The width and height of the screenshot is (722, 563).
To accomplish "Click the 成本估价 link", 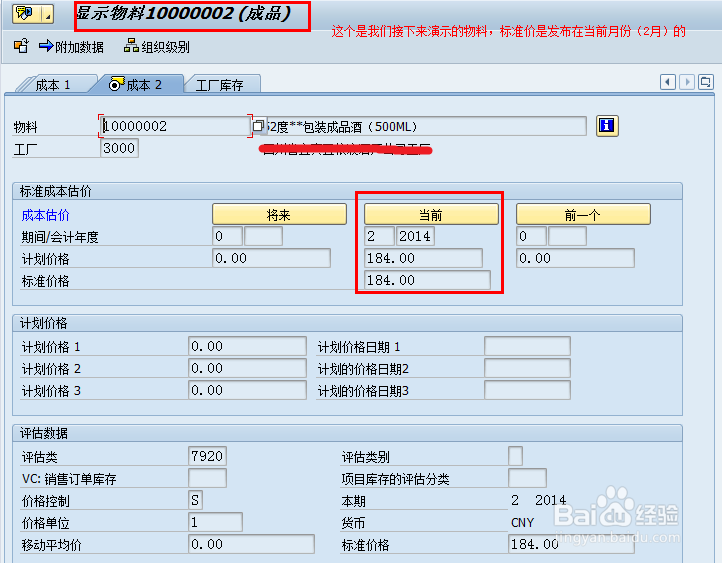I will (x=46, y=215).
